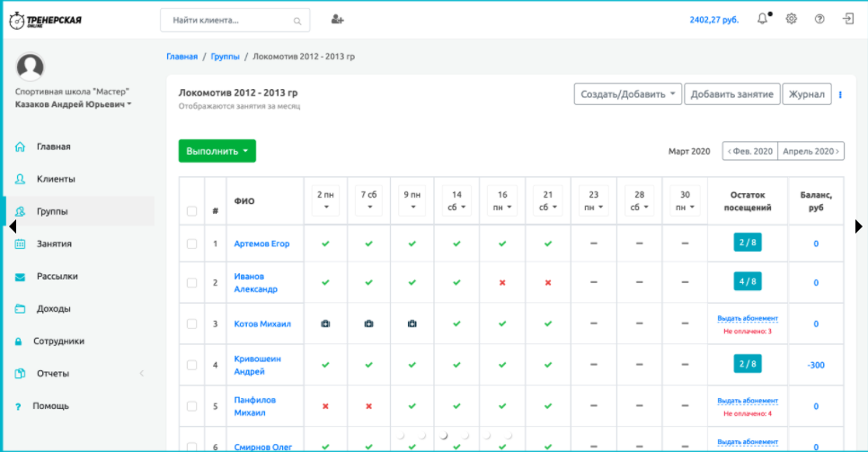
Task: Open Иванов Александр client link
Action: pyautogui.click(x=256, y=282)
